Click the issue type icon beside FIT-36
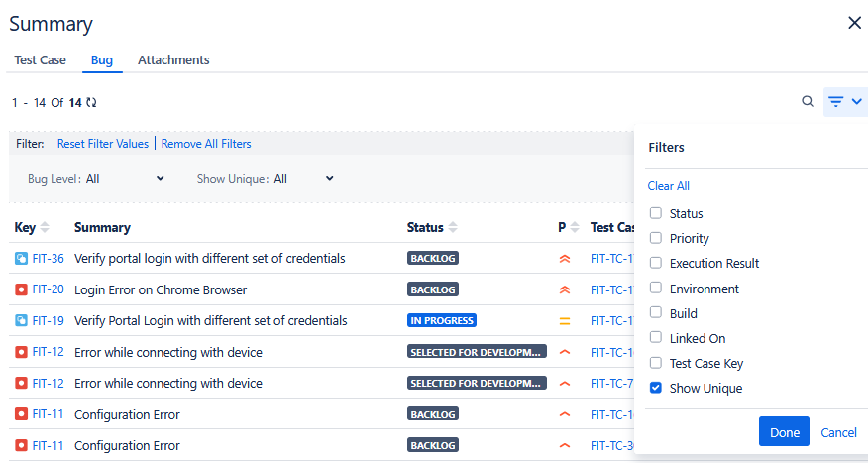The width and height of the screenshot is (868, 463). 21,259
